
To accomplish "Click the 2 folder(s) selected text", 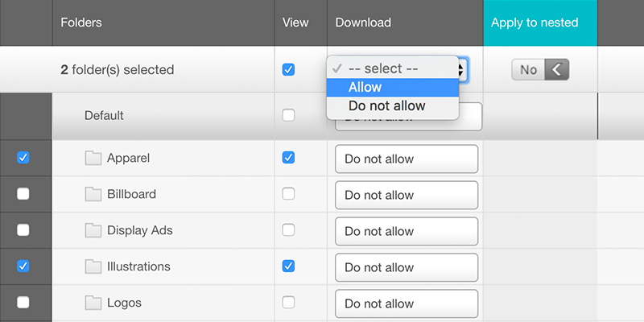I will (118, 70).
